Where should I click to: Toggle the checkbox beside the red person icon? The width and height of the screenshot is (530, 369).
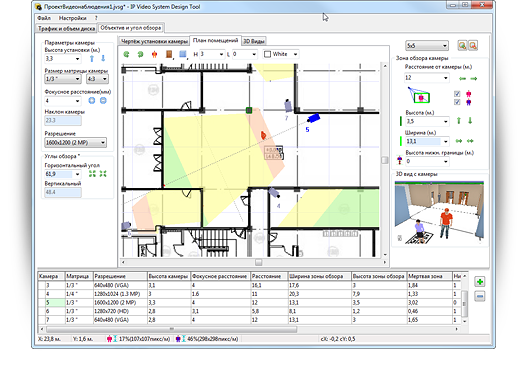457,94
